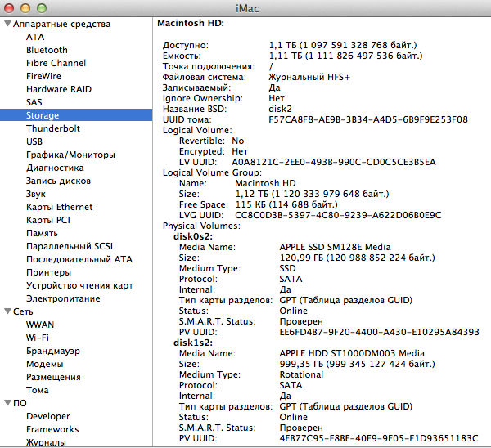Viewport: 491px width, 448px height.
Task: Minimize the iMac window
Action: [x=25, y=8]
